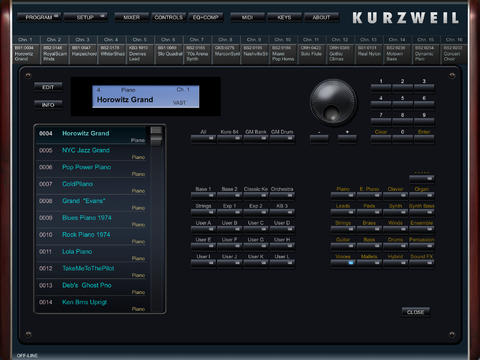Tap the keypad Clear button

point(381,137)
